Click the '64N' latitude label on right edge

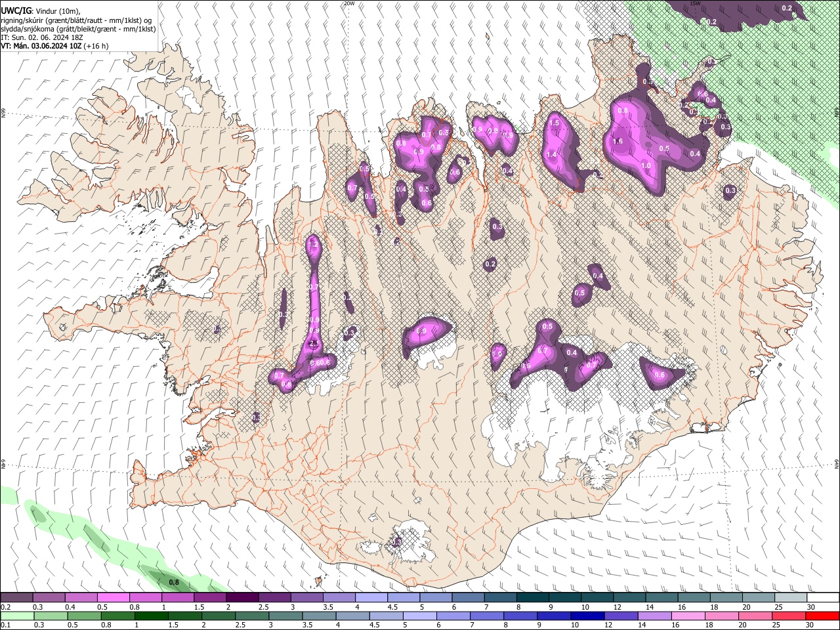pyautogui.click(x=837, y=463)
